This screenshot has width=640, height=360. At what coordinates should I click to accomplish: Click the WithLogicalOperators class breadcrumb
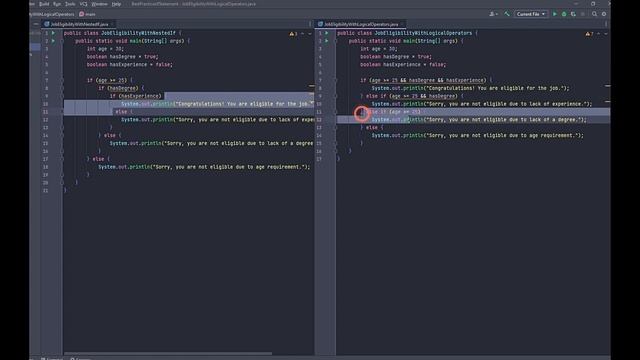(x=53, y=14)
